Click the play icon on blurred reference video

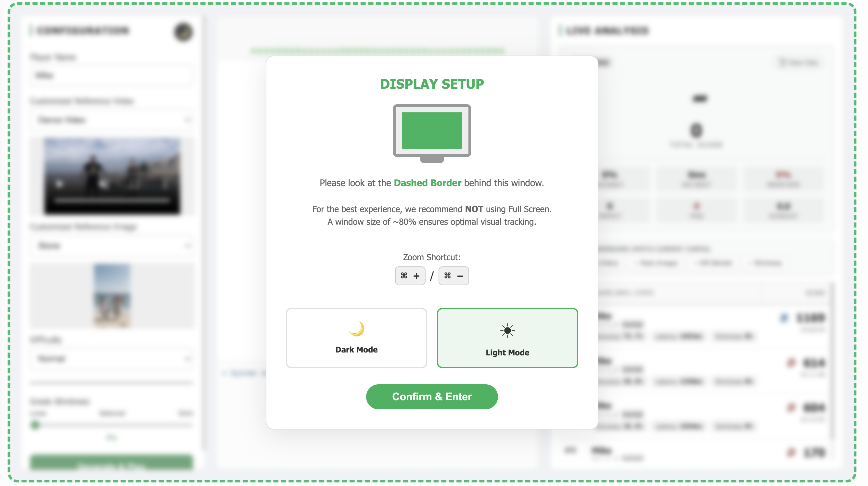[60, 184]
